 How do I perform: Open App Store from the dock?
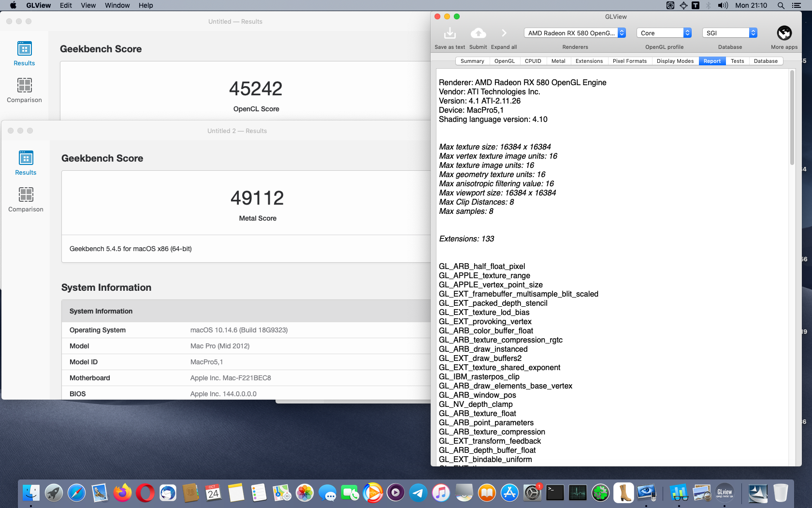pyautogui.click(x=509, y=493)
